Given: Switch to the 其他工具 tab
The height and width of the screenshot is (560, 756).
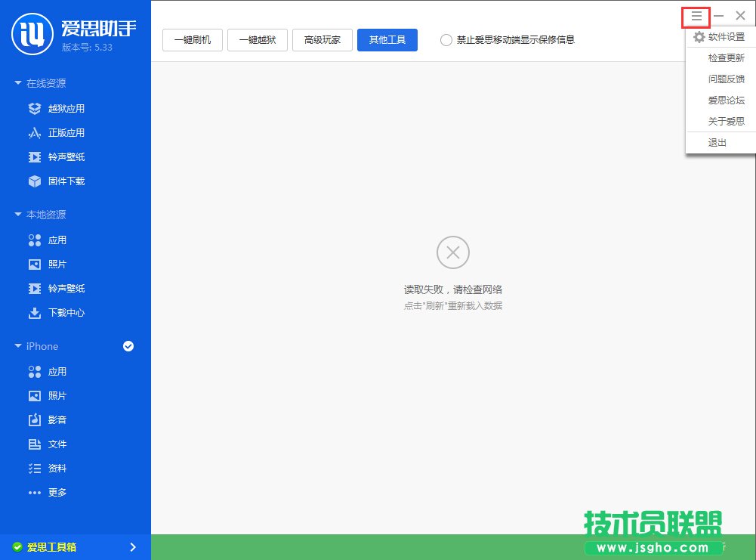Looking at the screenshot, I should (x=387, y=40).
